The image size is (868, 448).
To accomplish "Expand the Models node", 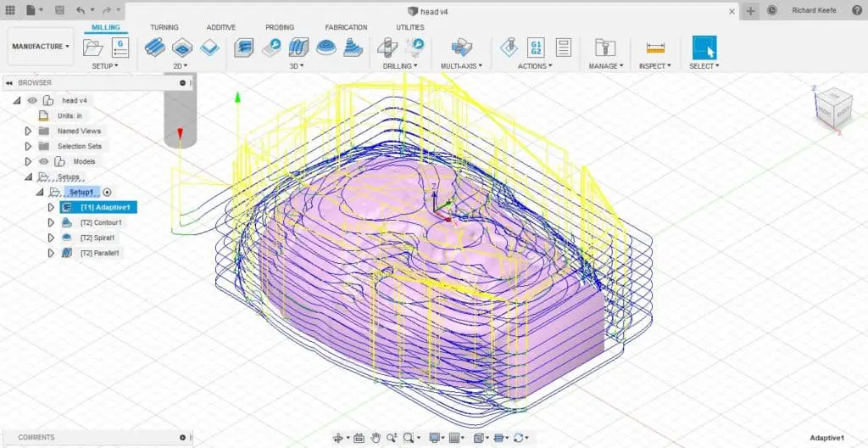I will [x=28, y=161].
